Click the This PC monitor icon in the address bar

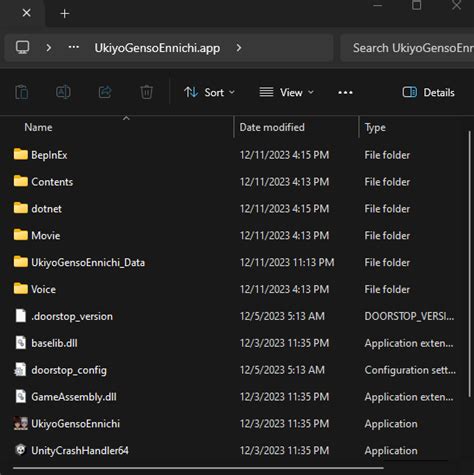tap(23, 48)
